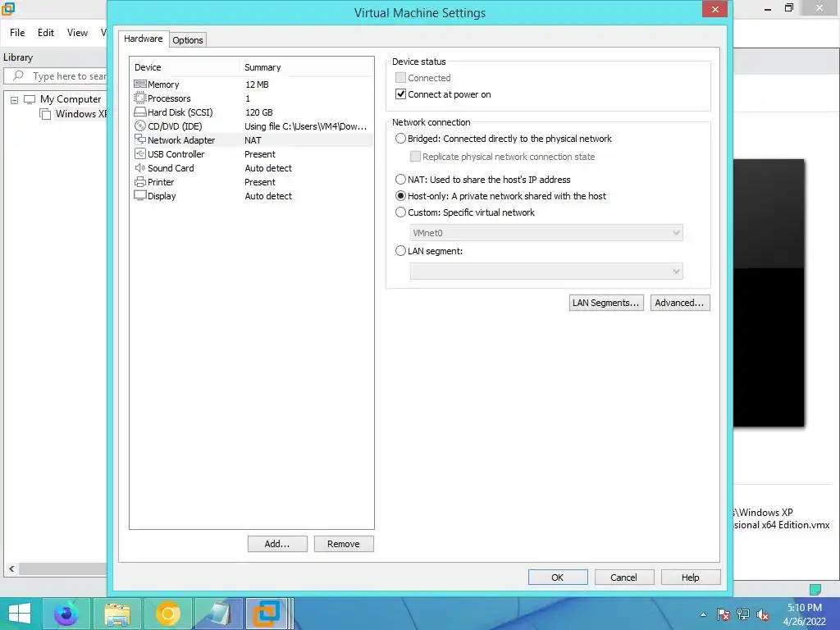840x630 pixels.
Task: Open the Edit menu
Action: point(46,33)
